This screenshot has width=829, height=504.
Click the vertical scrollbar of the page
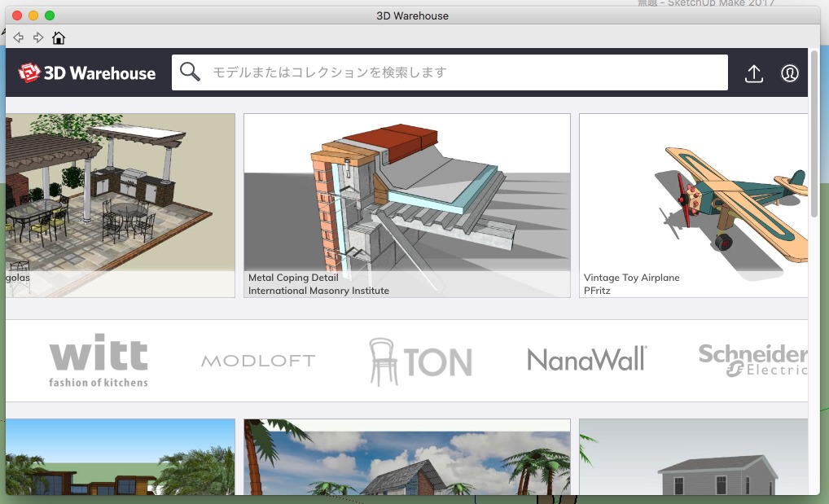tap(814, 134)
